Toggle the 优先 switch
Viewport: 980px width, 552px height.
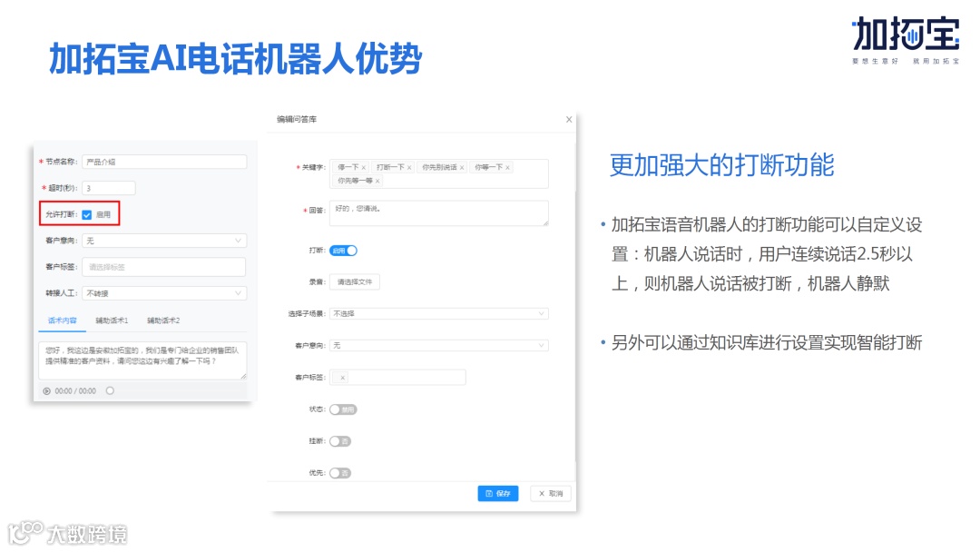[340, 473]
